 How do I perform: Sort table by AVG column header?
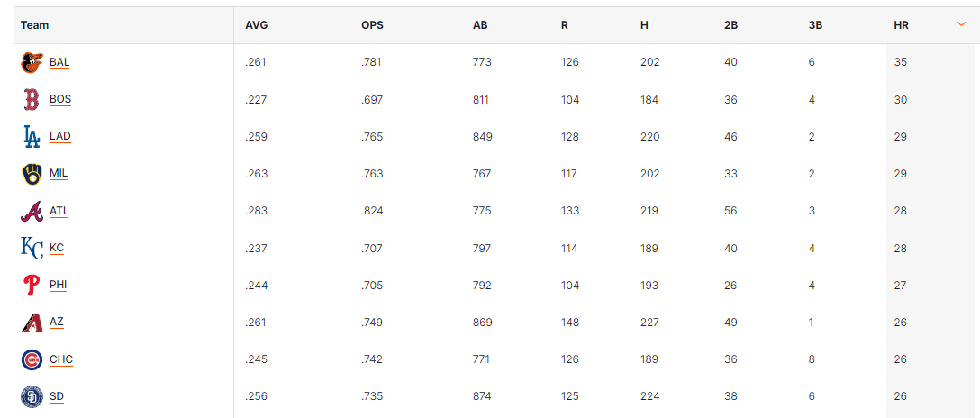(x=256, y=25)
